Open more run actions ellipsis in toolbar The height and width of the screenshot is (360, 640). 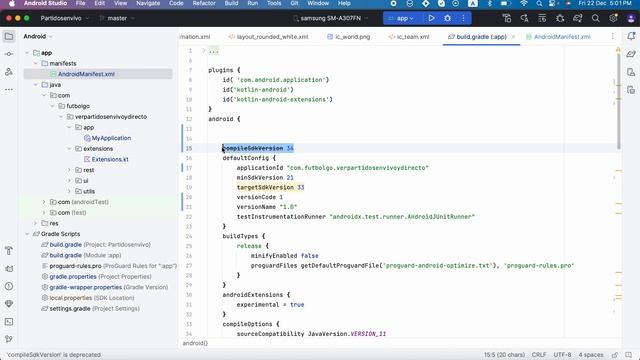point(463,18)
